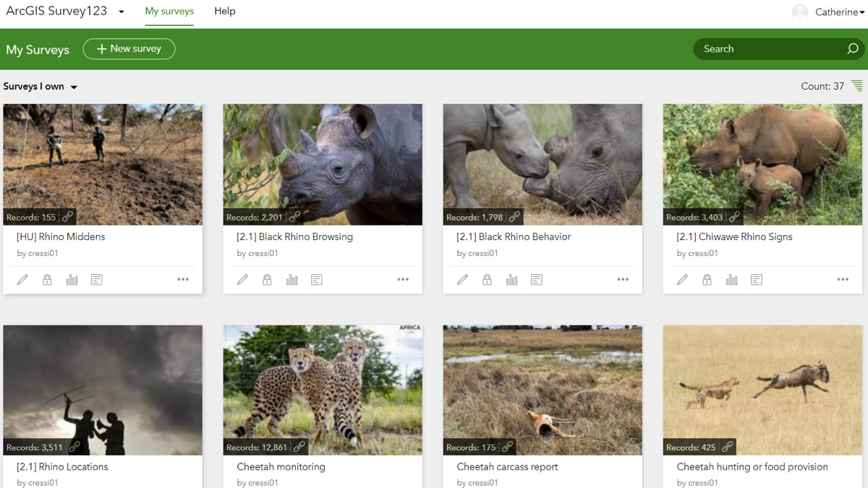This screenshot has height=488, width=868.
Task: Open more options menu for Black Rhino Browsing
Action: pos(403,280)
